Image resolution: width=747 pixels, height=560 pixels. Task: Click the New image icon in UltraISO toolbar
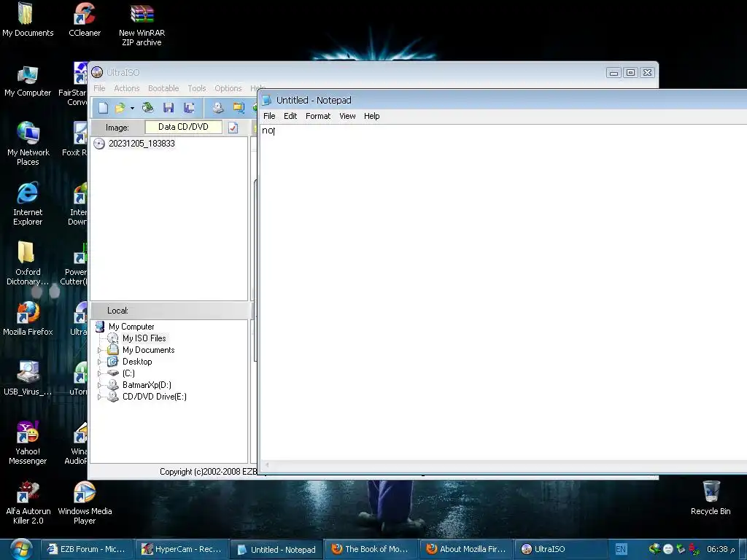click(104, 108)
